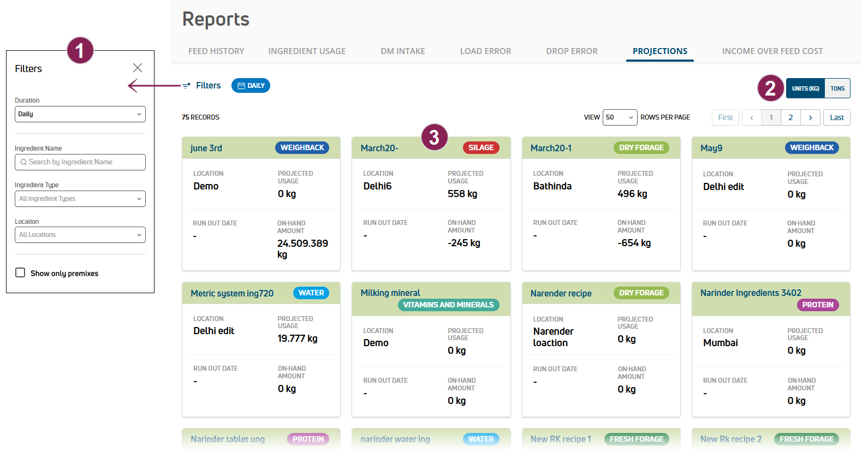
Task: Open the Duration dropdown
Action: [80, 114]
